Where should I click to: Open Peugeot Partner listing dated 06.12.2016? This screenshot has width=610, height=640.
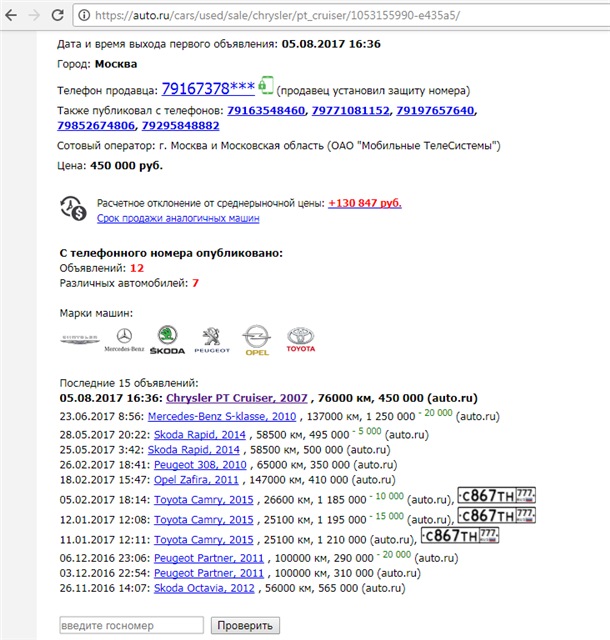point(209,558)
